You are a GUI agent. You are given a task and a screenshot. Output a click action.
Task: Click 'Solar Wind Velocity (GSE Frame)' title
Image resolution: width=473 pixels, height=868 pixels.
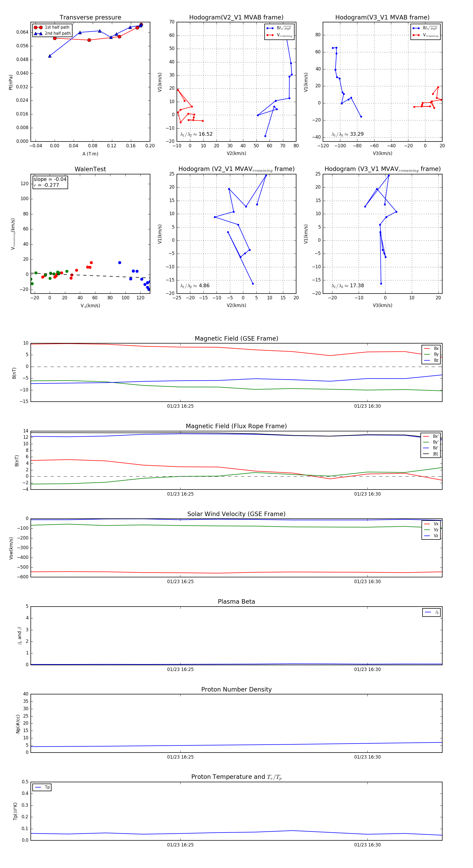[236, 514]
